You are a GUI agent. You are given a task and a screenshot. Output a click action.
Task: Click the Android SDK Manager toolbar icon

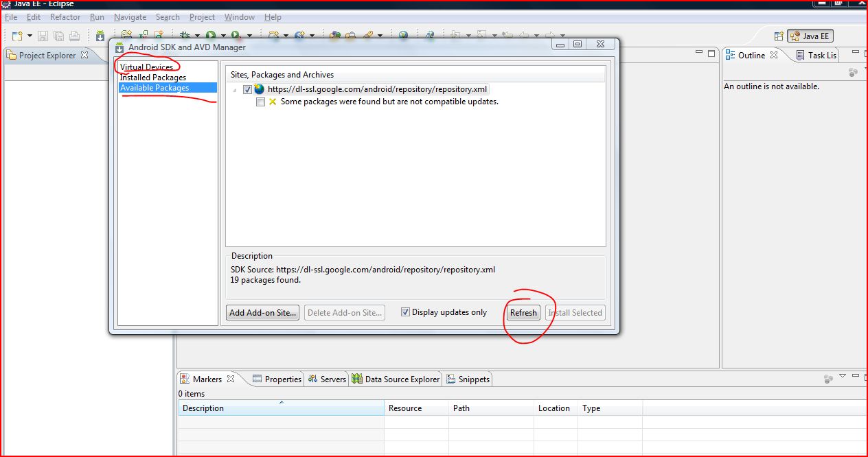coord(100,36)
